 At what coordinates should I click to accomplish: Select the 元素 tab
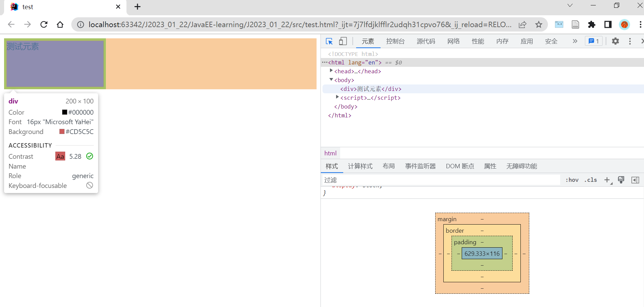coord(368,41)
